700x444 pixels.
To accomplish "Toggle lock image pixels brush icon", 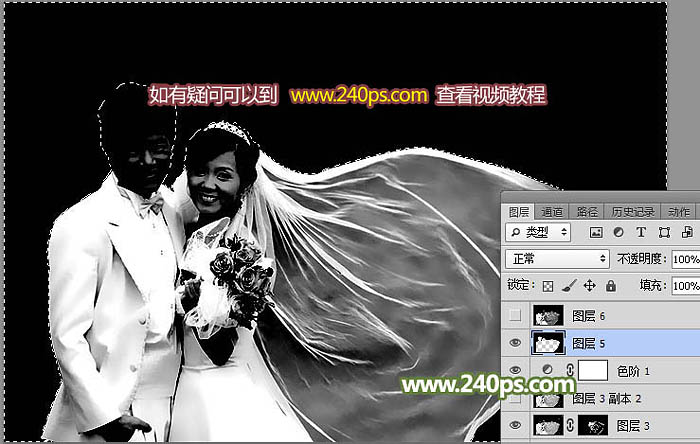I will (569, 286).
